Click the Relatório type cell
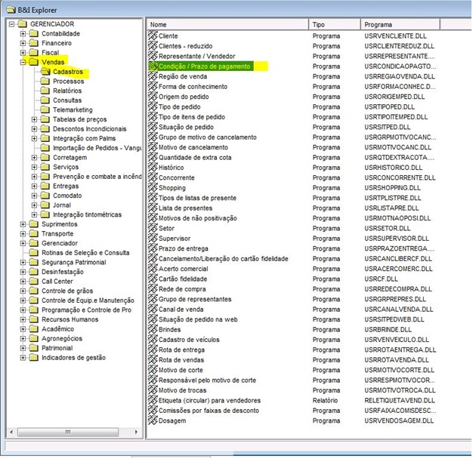This screenshot has height=459, width=476. (x=325, y=400)
